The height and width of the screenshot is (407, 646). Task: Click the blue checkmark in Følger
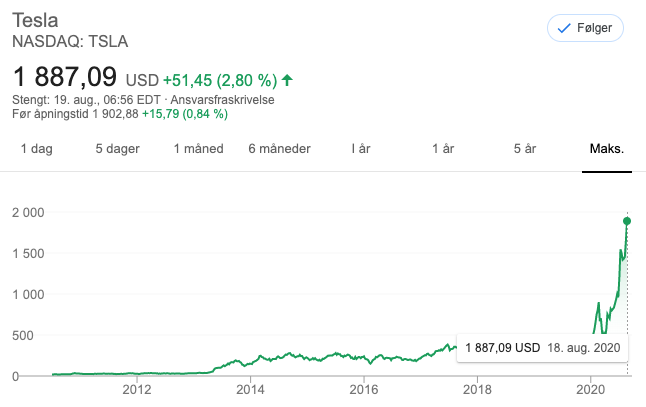point(564,28)
